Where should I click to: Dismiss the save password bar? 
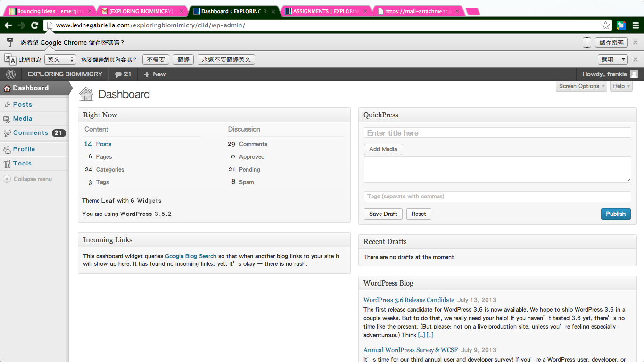pyautogui.click(x=636, y=42)
